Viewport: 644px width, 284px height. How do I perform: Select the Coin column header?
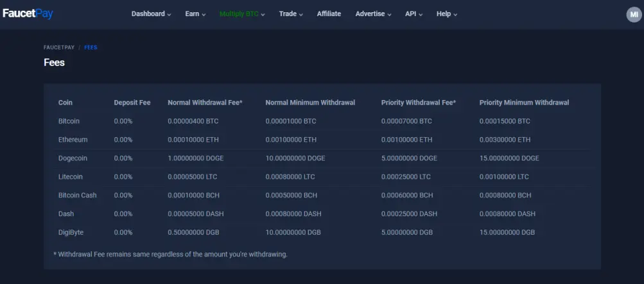[x=65, y=103]
